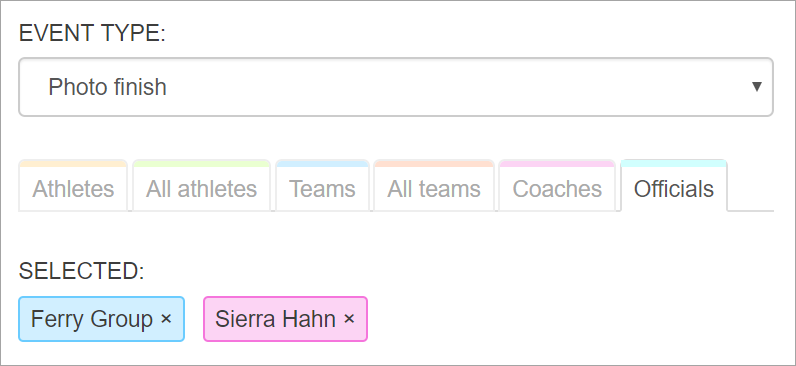Click the blue strip above Teams tab
Image resolution: width=796 pixels, height=366 pixels.
tap(322, 163)
